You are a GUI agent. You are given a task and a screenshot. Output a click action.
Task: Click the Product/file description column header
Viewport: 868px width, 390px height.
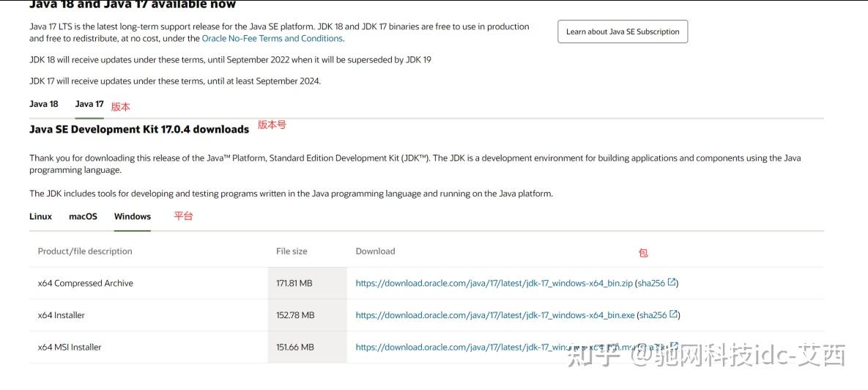coord(85,251)
